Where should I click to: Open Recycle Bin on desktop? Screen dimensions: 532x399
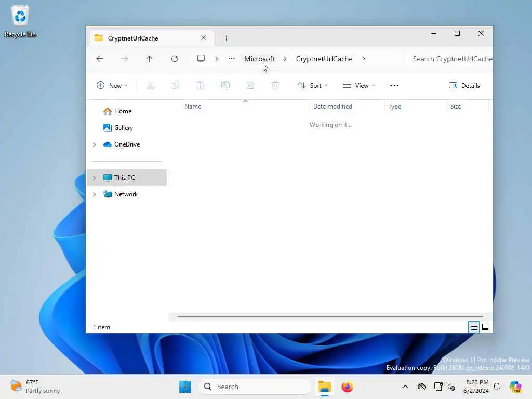[20, 21]
